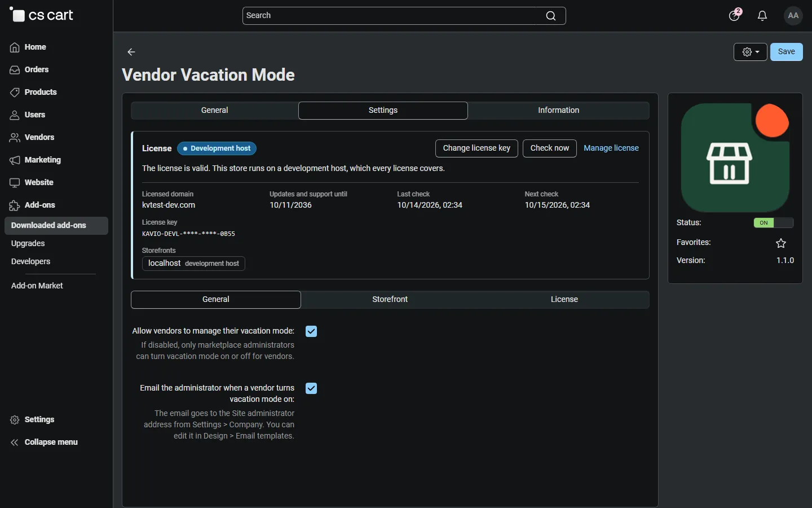Screen dimensions: 812x508
Task: Open Manage license link
Action: point(611,148)
